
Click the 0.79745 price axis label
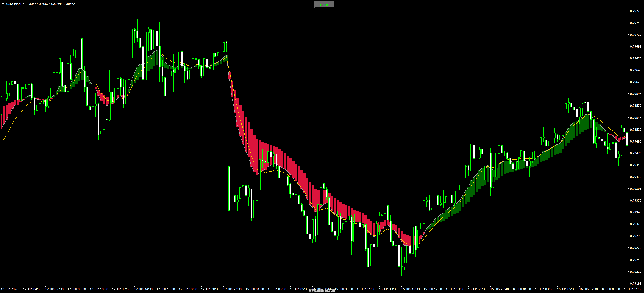click(x=635, y=23)
